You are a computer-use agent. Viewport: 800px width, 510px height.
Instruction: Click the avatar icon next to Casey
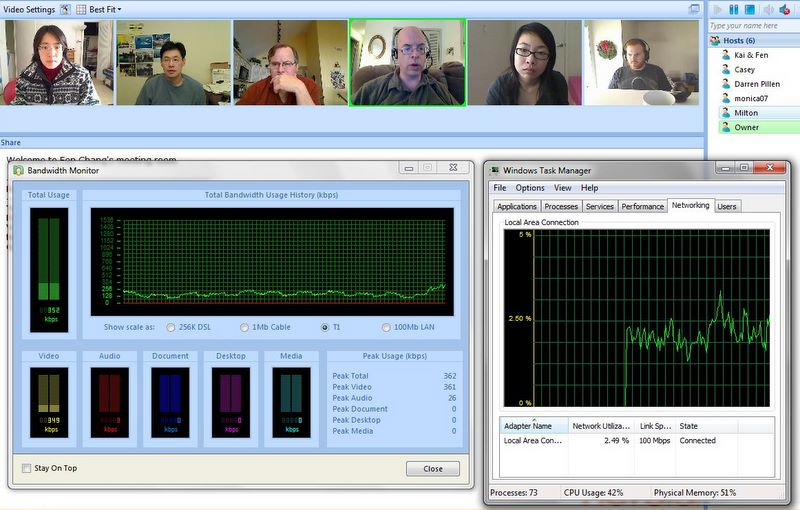(x=726, y=69)
